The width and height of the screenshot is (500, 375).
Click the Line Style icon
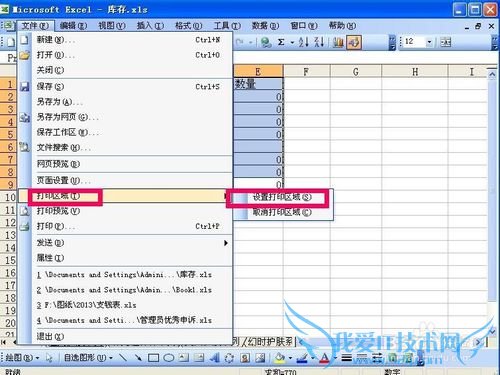(x=347, y=358)
